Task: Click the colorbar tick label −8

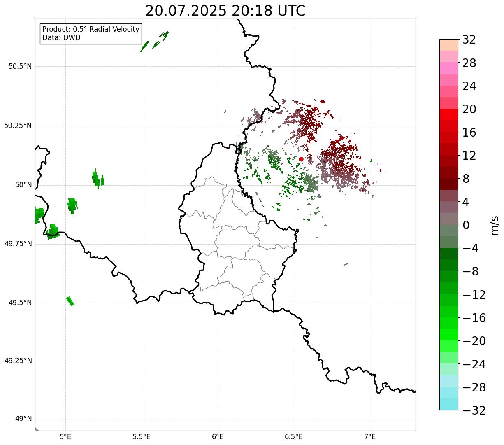Action: [471, 272]
